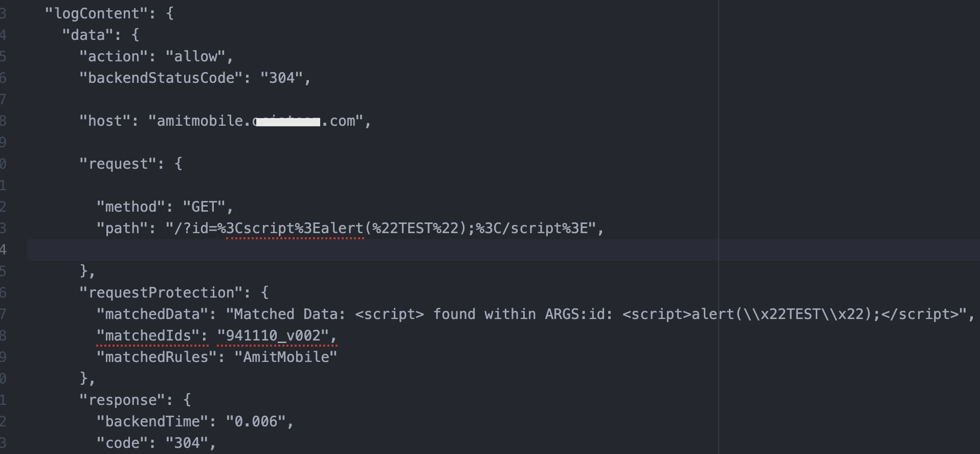The width and height of the screenshot is (980, 454).
Task: Click the "AmitMobile" matchedRules value
Action: [x=286, y=357]
